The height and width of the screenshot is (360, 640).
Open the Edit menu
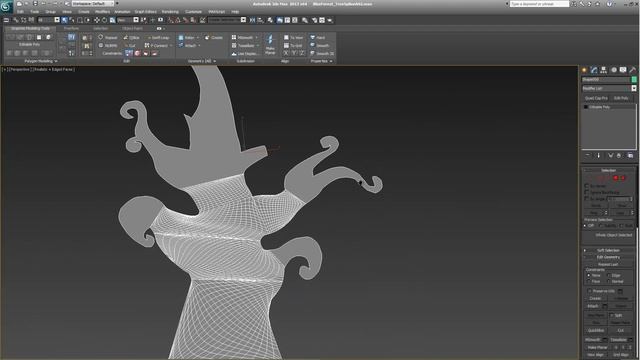[x=20, y=12]
